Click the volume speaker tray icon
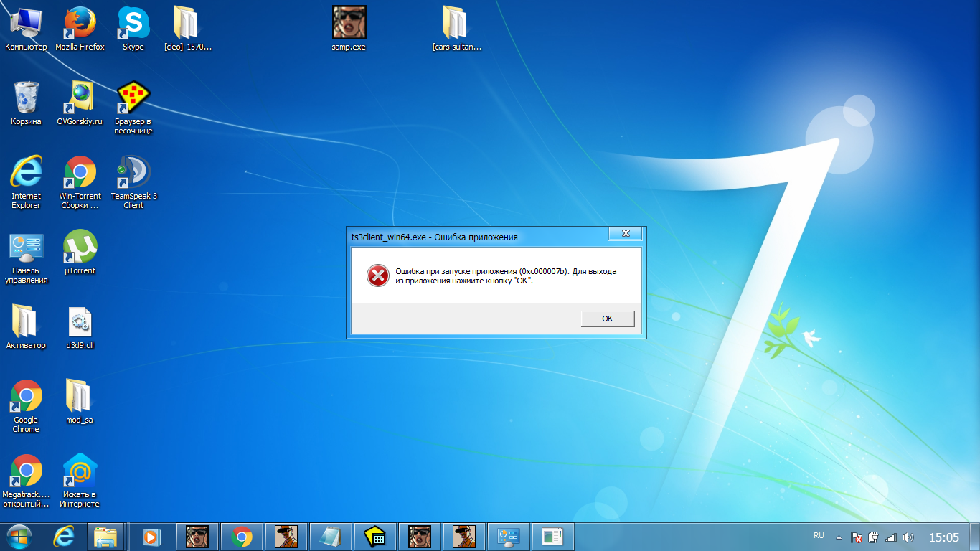 (x=908, y=537)
